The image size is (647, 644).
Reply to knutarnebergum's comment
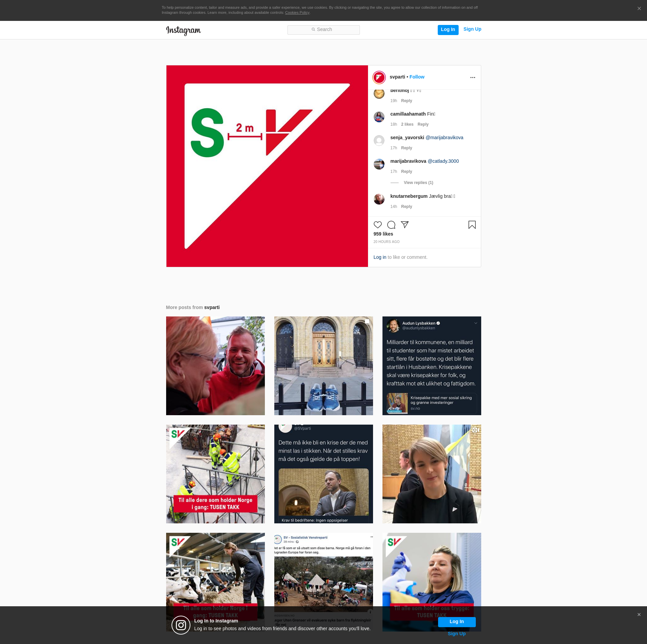[406, 207]
